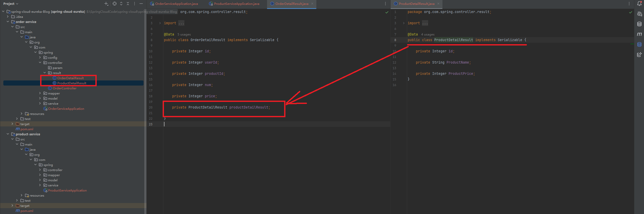The image size is (644, 214).
Task: Open the Maven tool window icon
Action: (639, 34)
